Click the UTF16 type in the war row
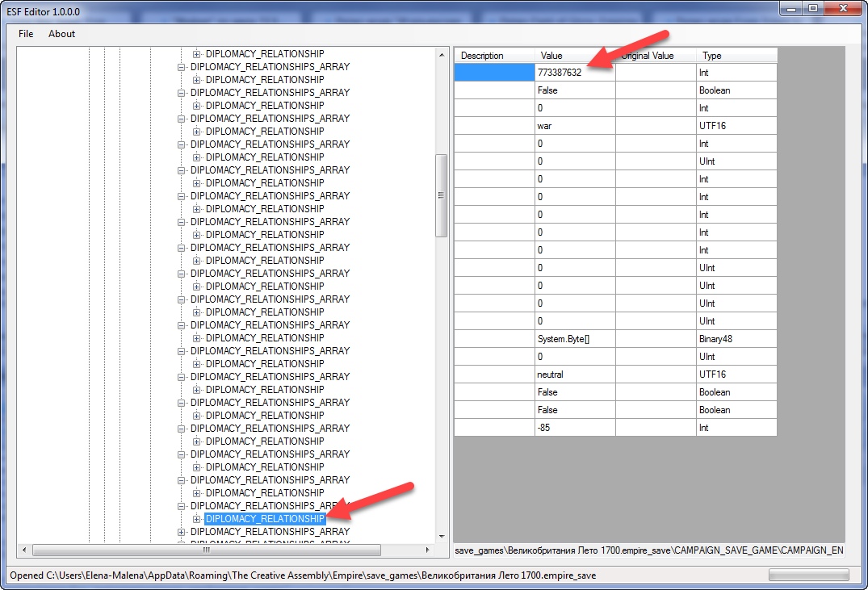 coord(736,126)
